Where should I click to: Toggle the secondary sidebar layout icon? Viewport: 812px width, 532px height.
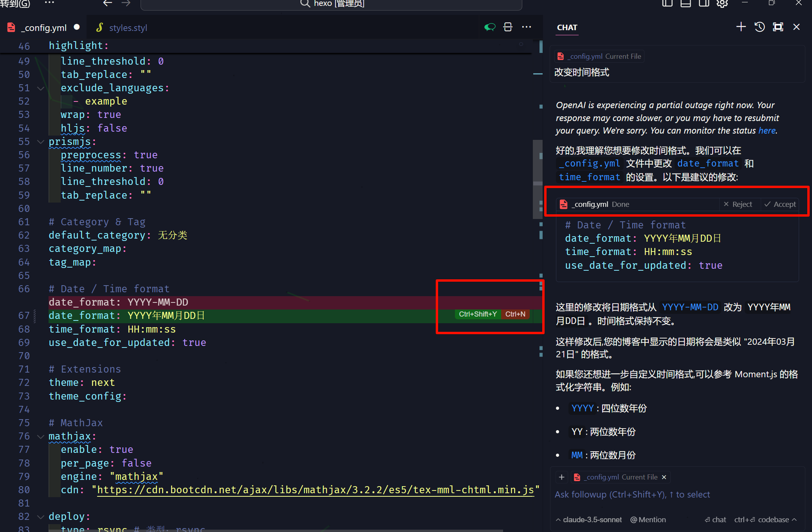click(x=704, y=4)
